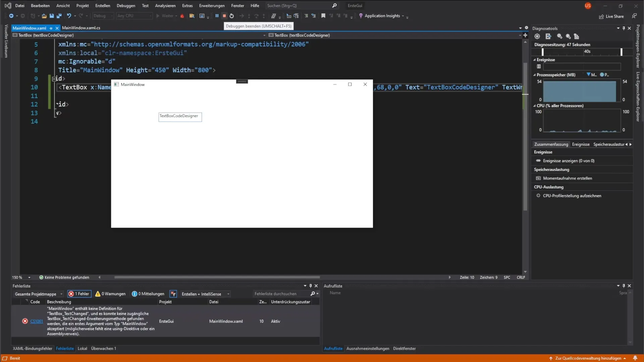This screenshot has width=644, height=362.
Task: Split the editor with the plus icon
Action: [x=526, y=35]
